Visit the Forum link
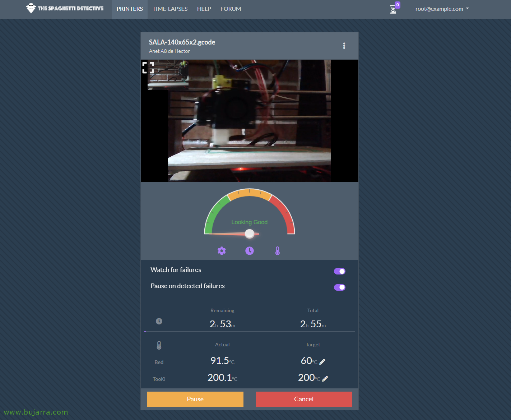The width and height of the screenshot is (511, 420). (x=231, y=9)
